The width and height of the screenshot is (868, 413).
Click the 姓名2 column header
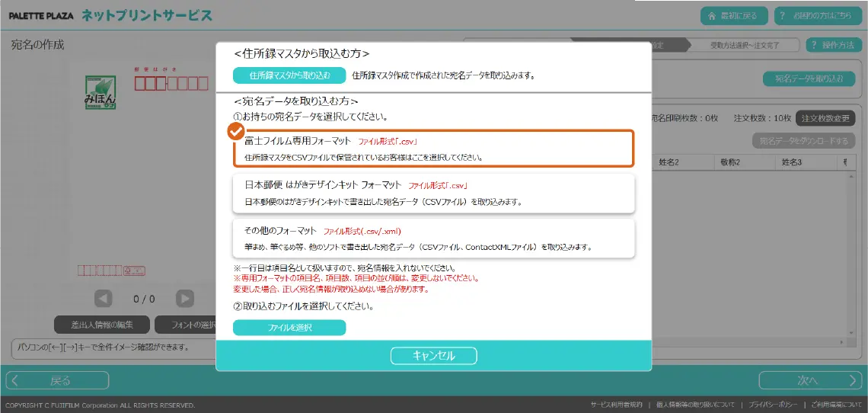(683, 162)
